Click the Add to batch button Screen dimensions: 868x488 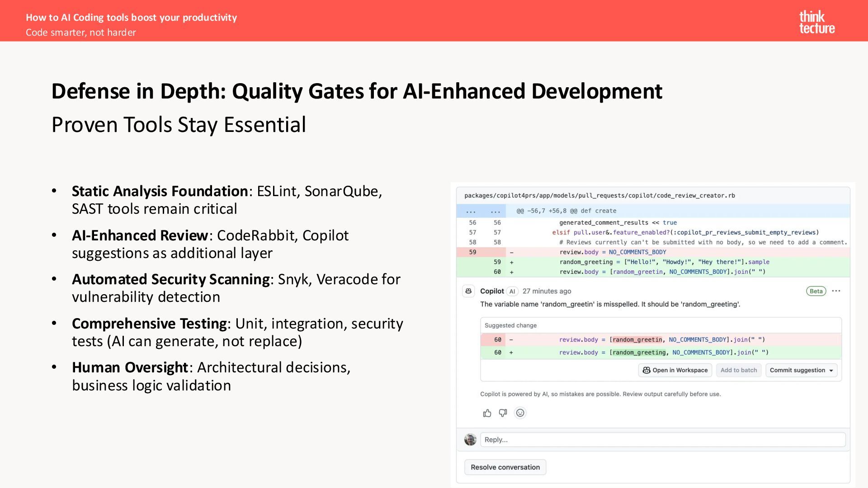[738, 371]
